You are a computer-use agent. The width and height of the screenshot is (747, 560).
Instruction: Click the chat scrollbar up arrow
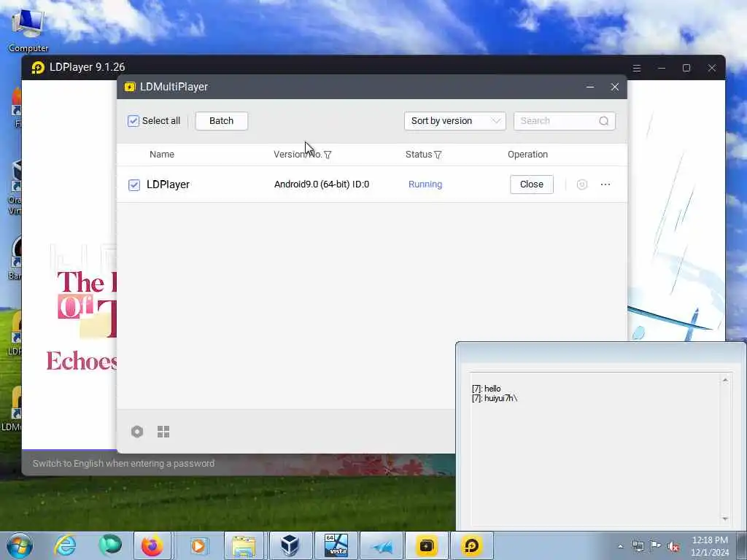point(725,380)
